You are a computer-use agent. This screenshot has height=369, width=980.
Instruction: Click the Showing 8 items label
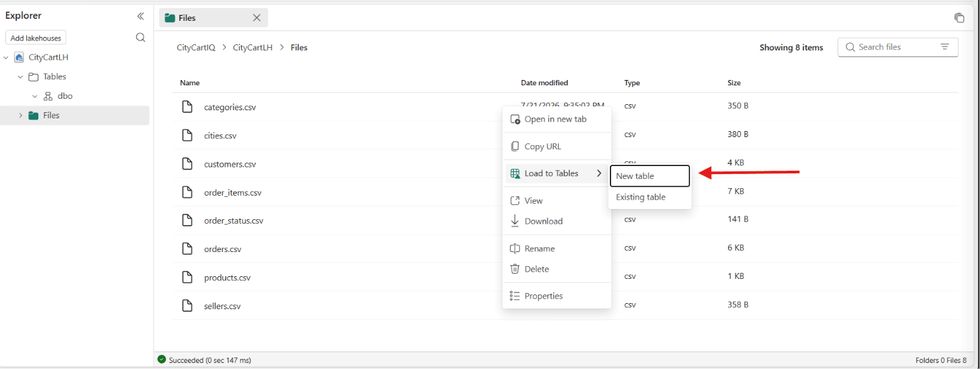pyautogui.click(x=791, y=48)
